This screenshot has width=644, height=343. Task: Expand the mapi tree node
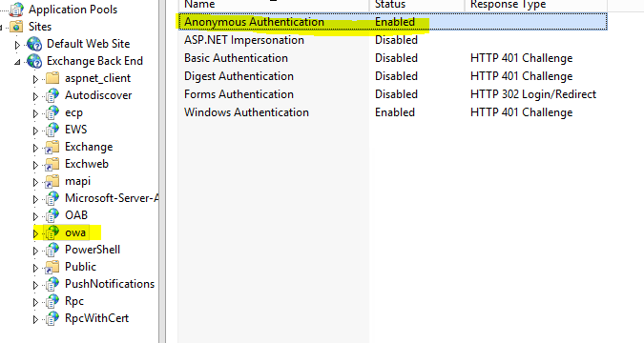pos(35,182)
